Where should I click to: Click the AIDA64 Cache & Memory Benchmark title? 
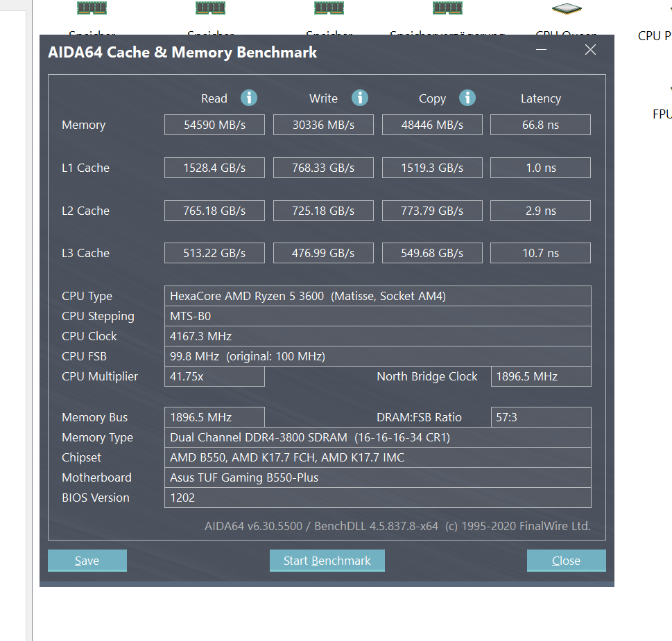tap(182, 52)
